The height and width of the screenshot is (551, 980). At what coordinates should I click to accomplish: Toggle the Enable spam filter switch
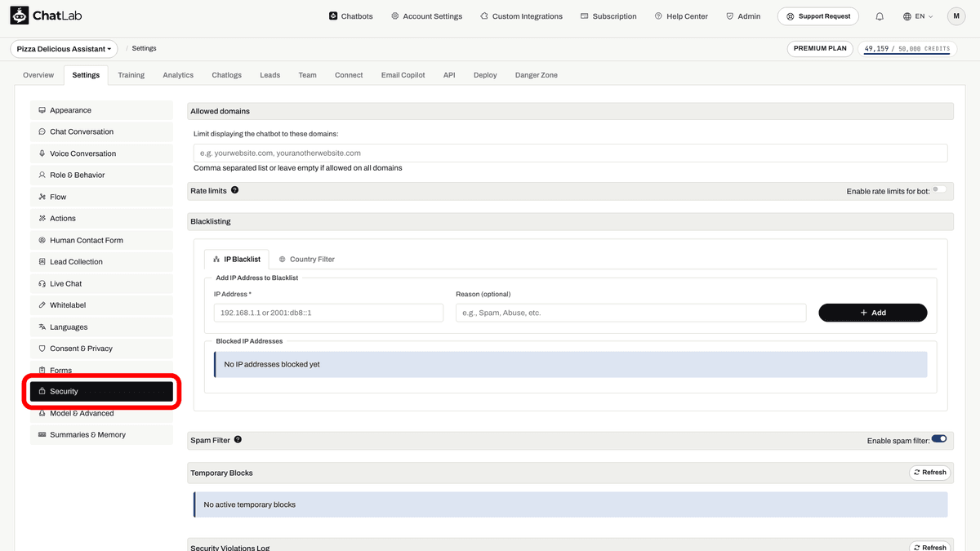939,439
